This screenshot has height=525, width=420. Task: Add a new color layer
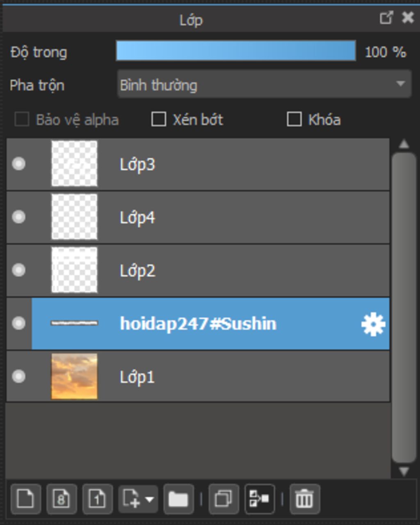pyautogui.click(x=25, y=499)
